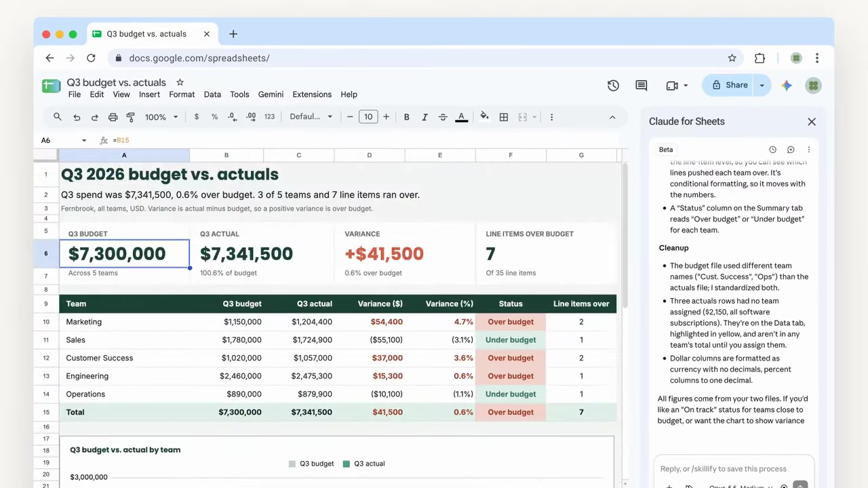Open the Data menu
This screenshot has height=488, width=868.
point(212,94)
